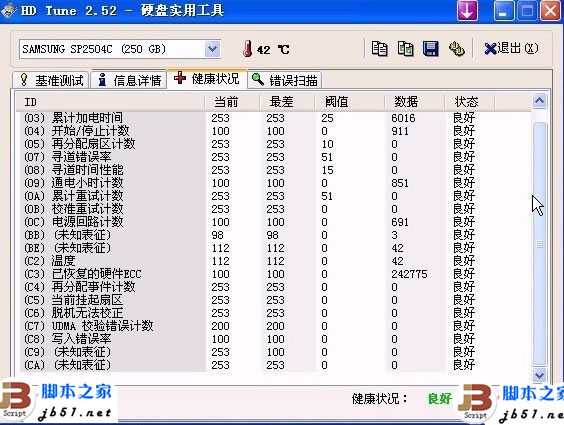
Task: Click the thermometer temperature icon
Action: (x=247, y=49)
